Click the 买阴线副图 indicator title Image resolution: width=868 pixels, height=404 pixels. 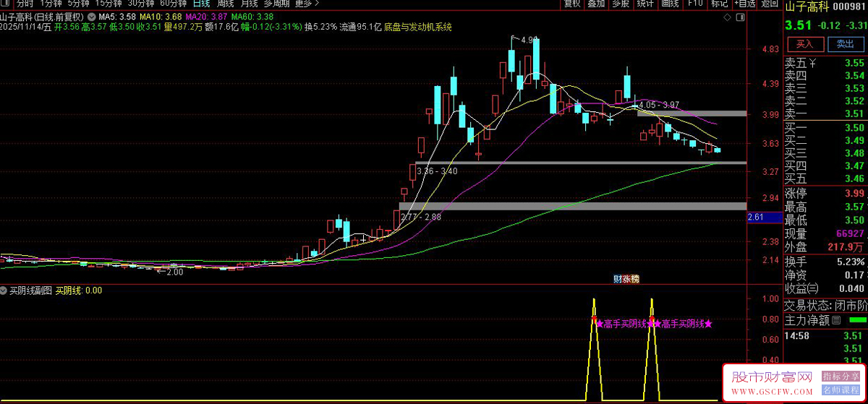(x=30, y=291)
